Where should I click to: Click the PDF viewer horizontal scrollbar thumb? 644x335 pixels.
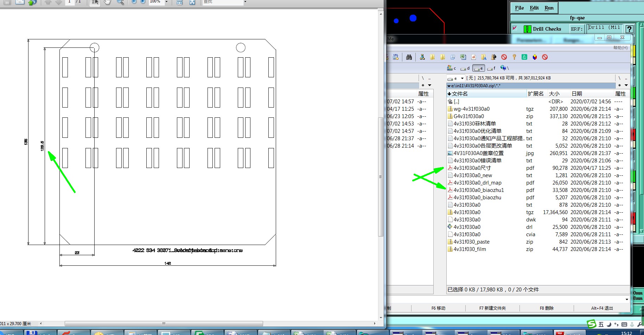tap(164, 323)
